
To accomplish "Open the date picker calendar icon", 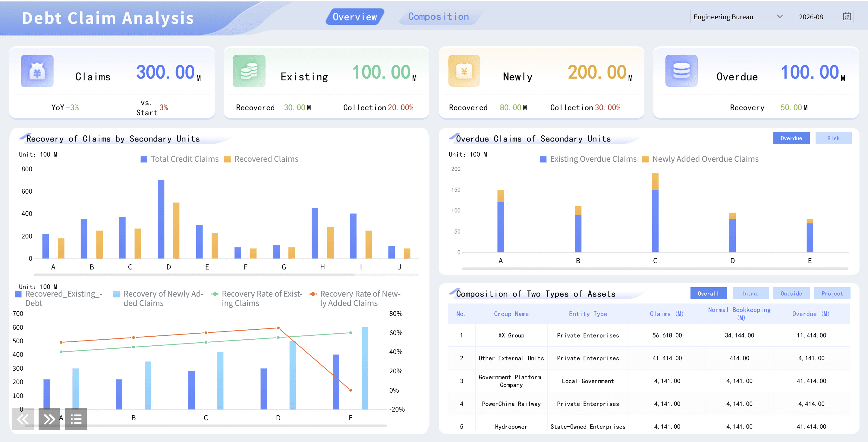I will point(847,17).
